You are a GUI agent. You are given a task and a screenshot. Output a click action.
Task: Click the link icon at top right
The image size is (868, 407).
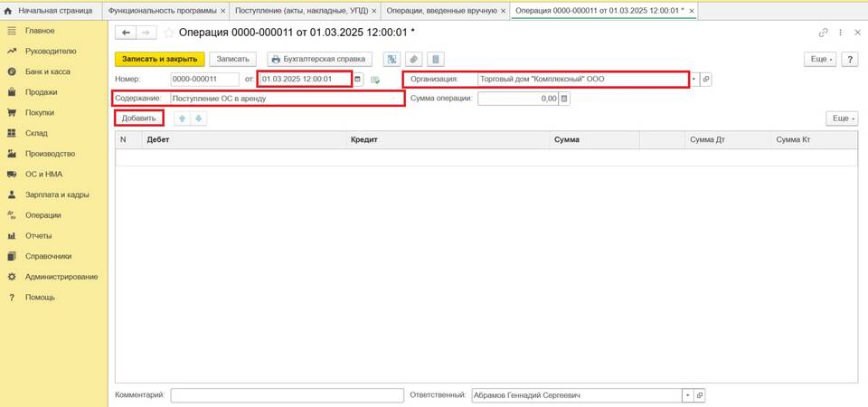pyautogui.click(x=823, y=33)
